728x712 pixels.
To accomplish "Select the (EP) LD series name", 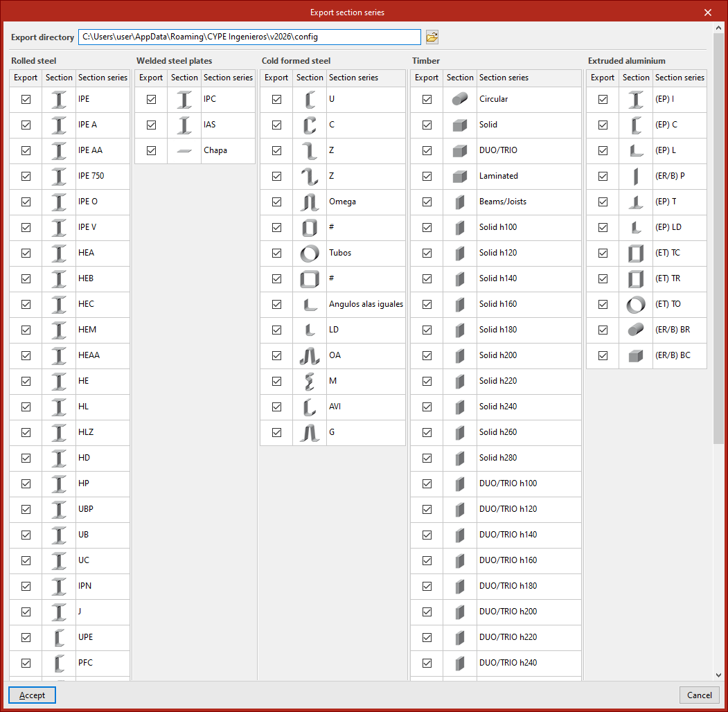I will [668, 227].
